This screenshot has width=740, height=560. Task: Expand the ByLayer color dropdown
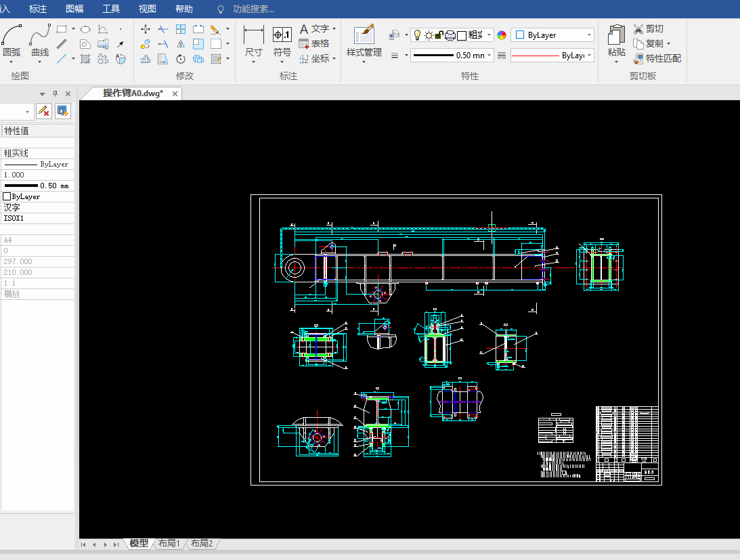tap(589, 35)
